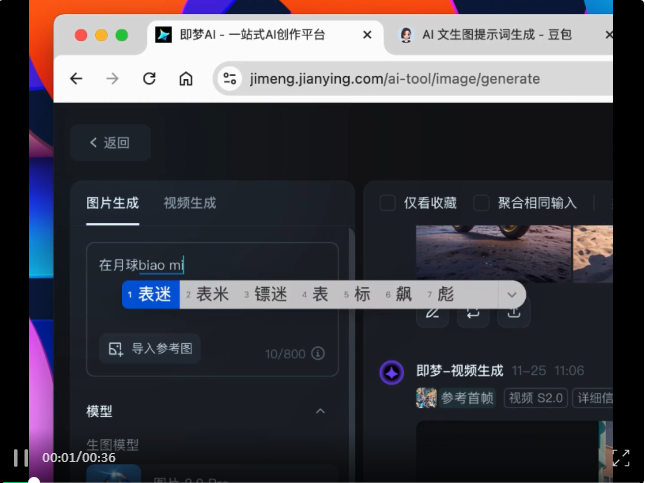Click the 10/800 character counter
This screenshot has width=645, height=483.
[285, 354]
